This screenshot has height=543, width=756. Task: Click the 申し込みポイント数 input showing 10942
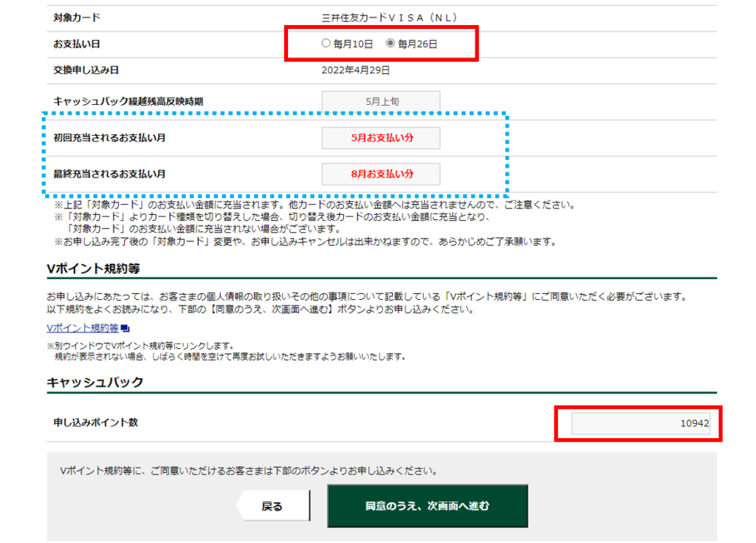pyautogui.click(x=640, y=423)
